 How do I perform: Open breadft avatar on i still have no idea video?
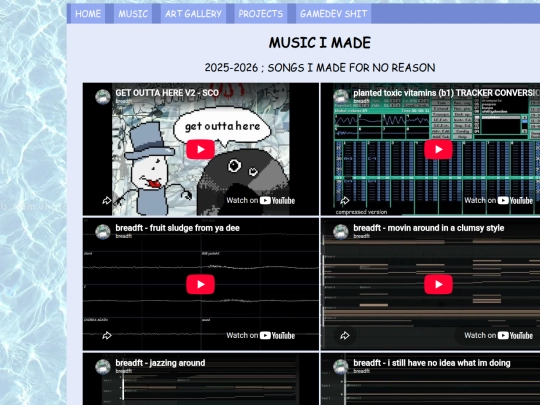341,367
